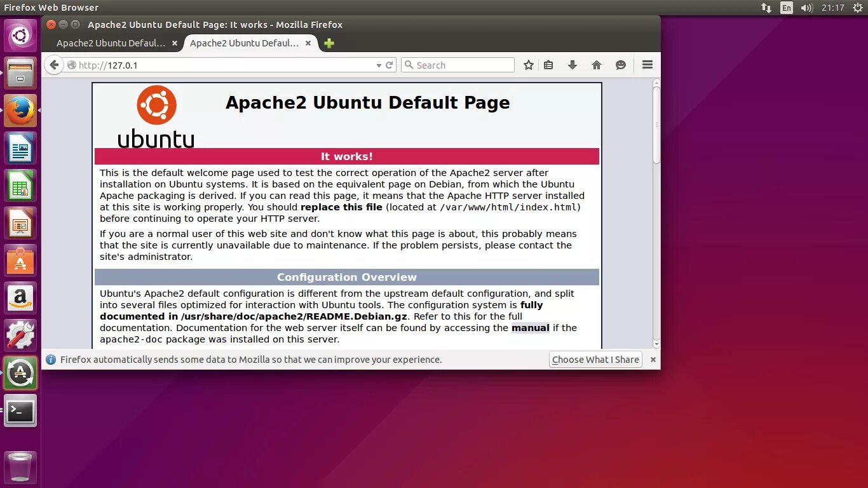Open the Trash in the launcher
Viewport: 868px width, 488px height.
pos(21,467)
